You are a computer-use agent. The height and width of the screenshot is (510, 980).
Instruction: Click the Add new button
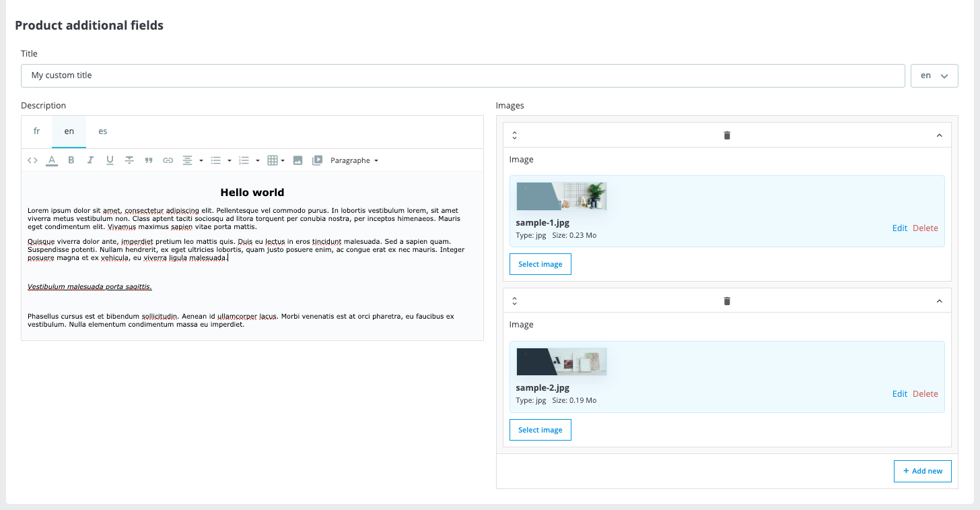coord(922,471)
